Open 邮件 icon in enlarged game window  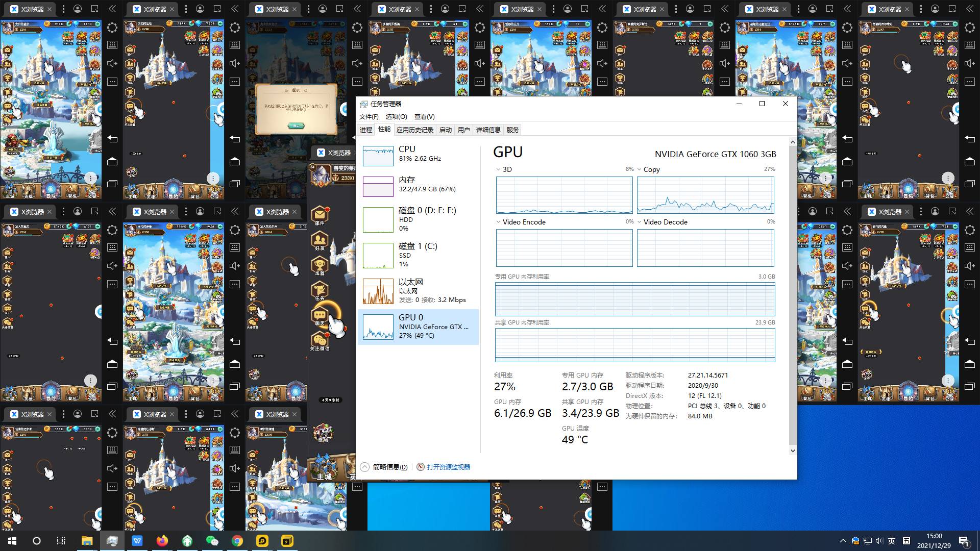pos(320,215)
